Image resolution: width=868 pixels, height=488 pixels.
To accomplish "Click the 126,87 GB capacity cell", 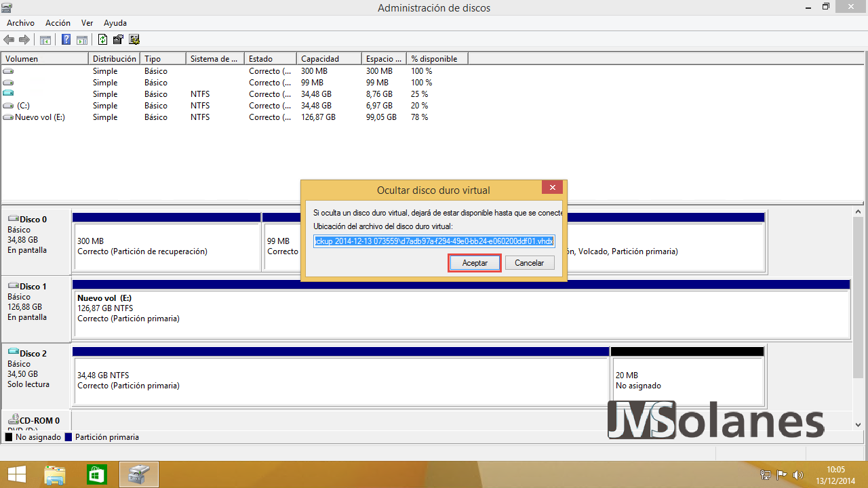I will click(318, 117).
